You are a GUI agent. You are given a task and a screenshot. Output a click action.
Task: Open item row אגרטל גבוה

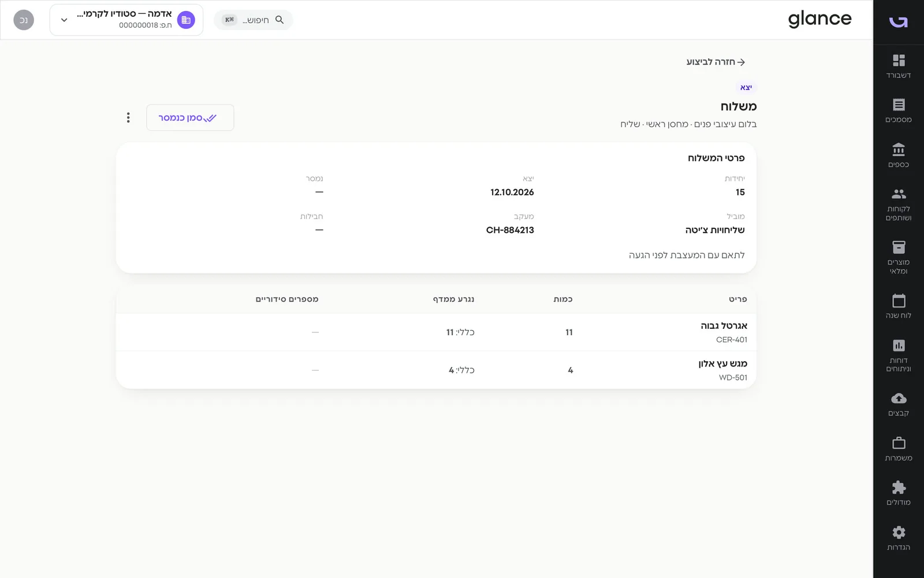[436, 332]
